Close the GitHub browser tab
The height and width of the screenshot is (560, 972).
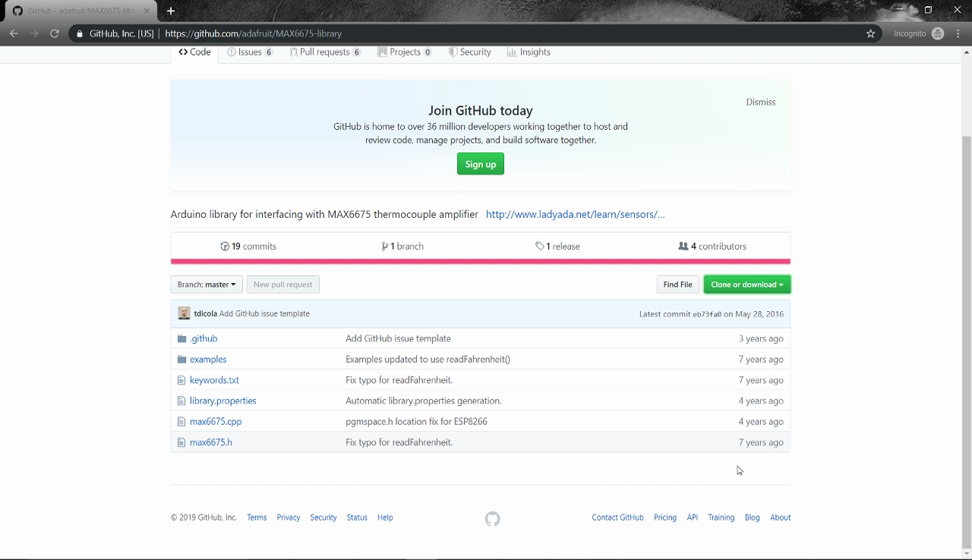coord(147,11)
